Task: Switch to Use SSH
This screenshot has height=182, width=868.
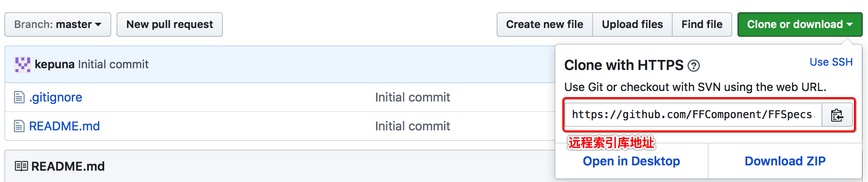Action: pyautogui.click(x=831, y=62)
